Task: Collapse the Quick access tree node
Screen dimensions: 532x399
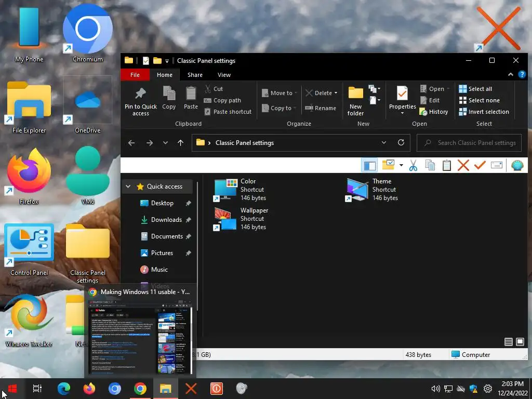Action: pyautogui.click(x=128, y=187)
